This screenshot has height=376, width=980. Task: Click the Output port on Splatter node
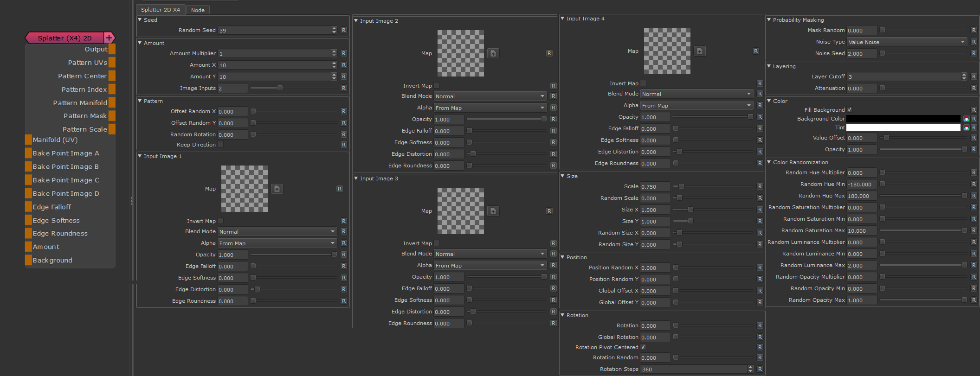[x=112, y=49]
